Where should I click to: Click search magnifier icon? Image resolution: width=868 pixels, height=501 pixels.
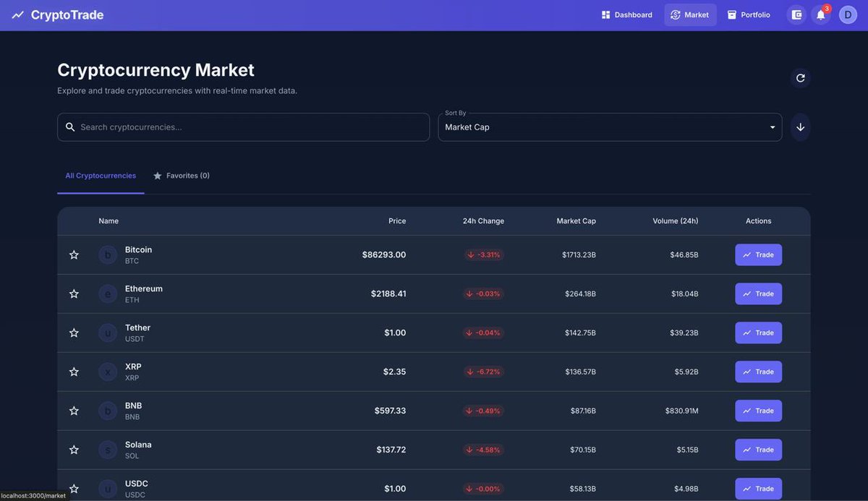tap(70, 127)
